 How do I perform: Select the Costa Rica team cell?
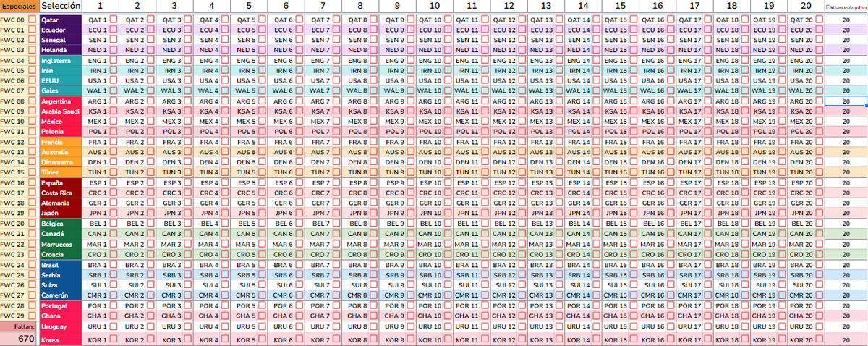click(x=61, y=193)
